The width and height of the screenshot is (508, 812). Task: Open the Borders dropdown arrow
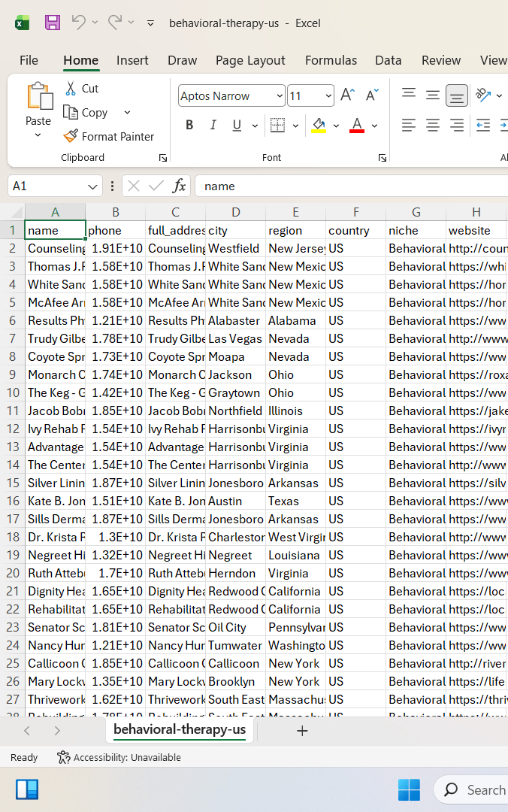pos(295,126)
